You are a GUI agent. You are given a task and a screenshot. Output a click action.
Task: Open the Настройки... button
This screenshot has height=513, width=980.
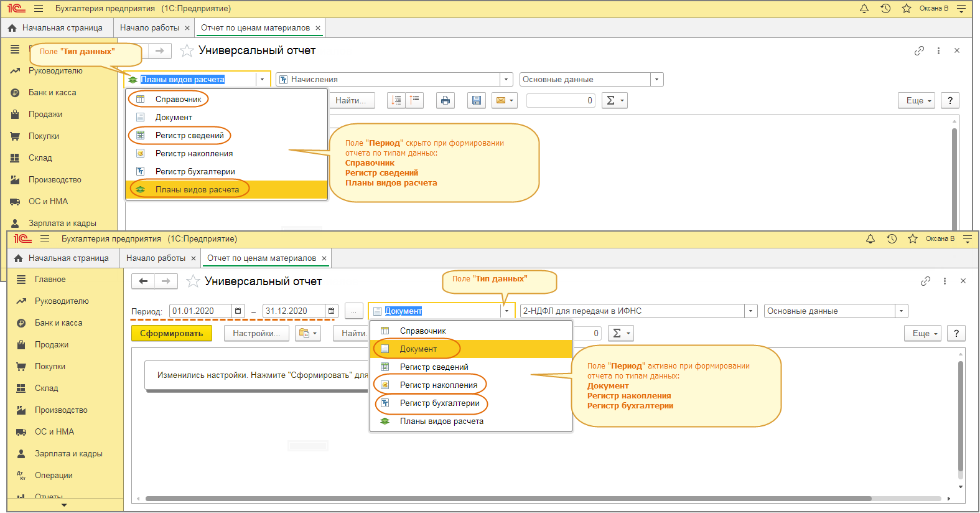pyautogui.click(x=256, y=334)
